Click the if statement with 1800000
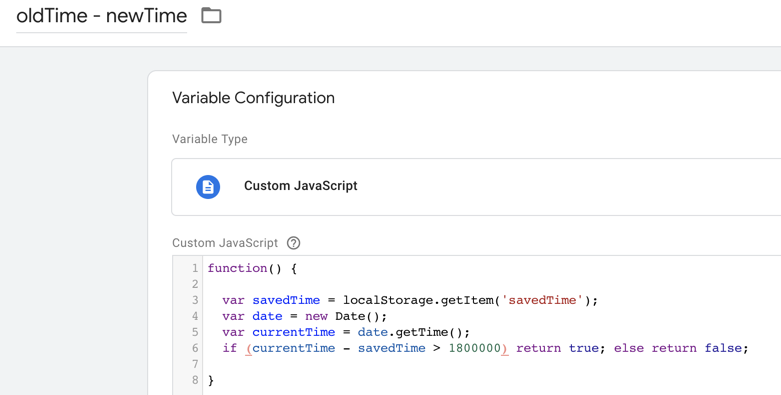This screenshot has width=781, height=395. [x=485, y=348]
